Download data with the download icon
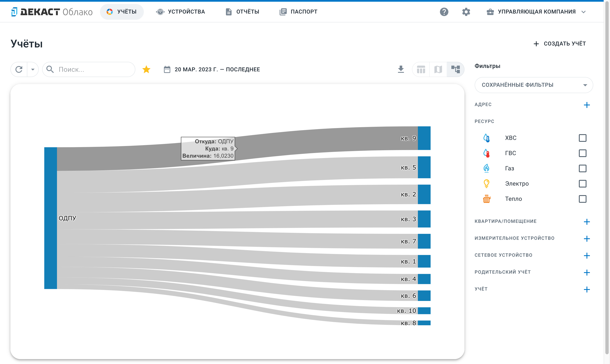 pyautogui.click(x=401, y=69)
